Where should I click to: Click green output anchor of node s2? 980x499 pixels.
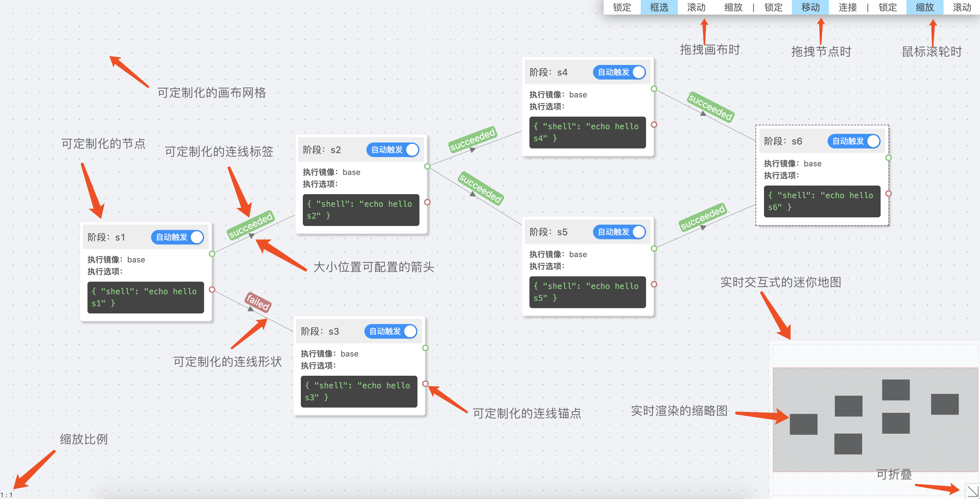click(427, 166)
